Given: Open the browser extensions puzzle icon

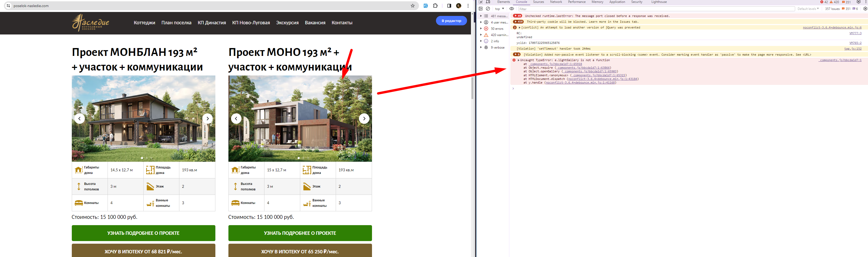Looking at the screenshot, I should [435, 6].
